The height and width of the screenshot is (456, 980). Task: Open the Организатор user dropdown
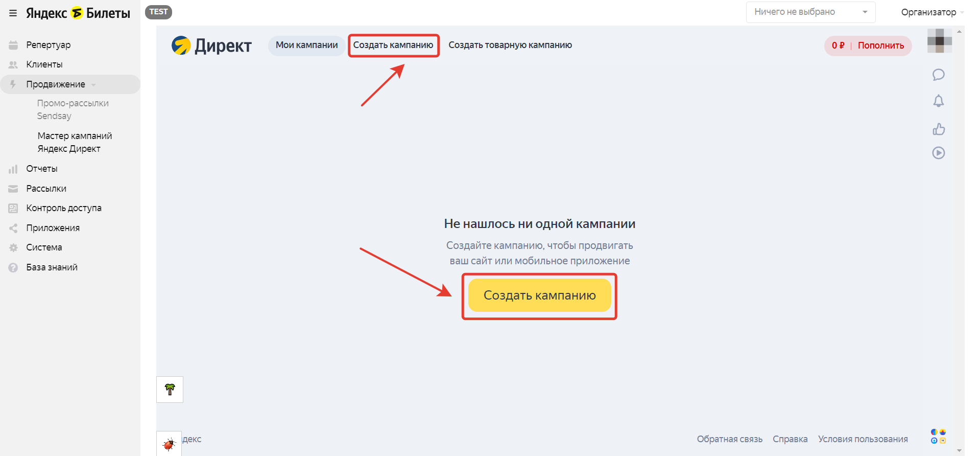coord(932,12)
